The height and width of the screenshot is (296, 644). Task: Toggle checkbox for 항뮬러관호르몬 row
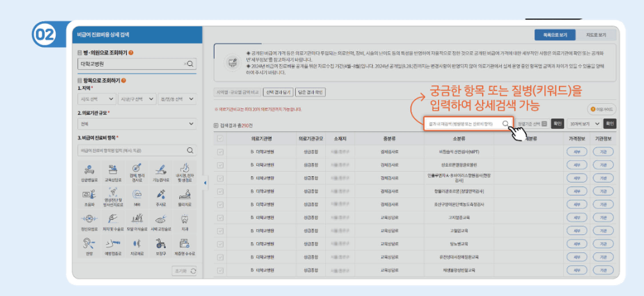point(220,191)
